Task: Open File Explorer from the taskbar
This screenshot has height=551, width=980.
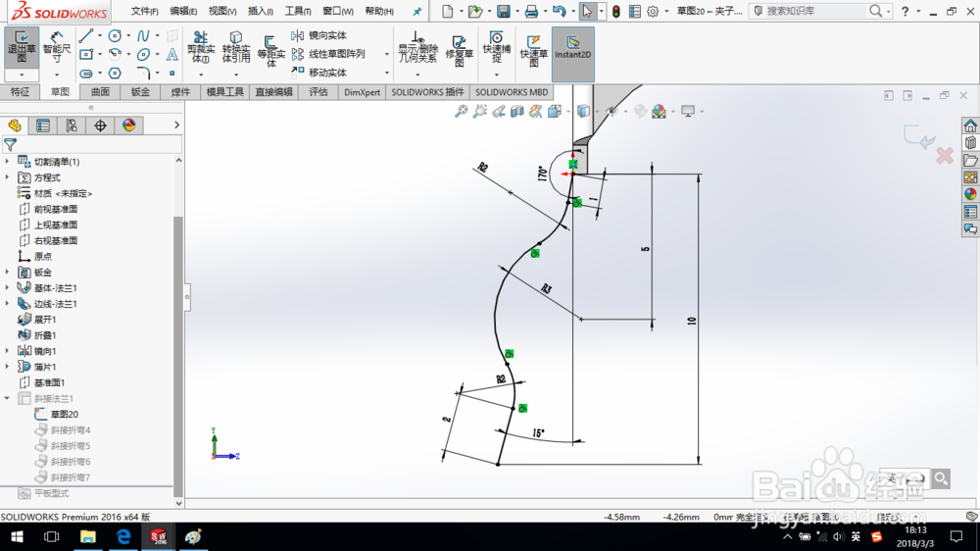Action: [x=87, y=536]
